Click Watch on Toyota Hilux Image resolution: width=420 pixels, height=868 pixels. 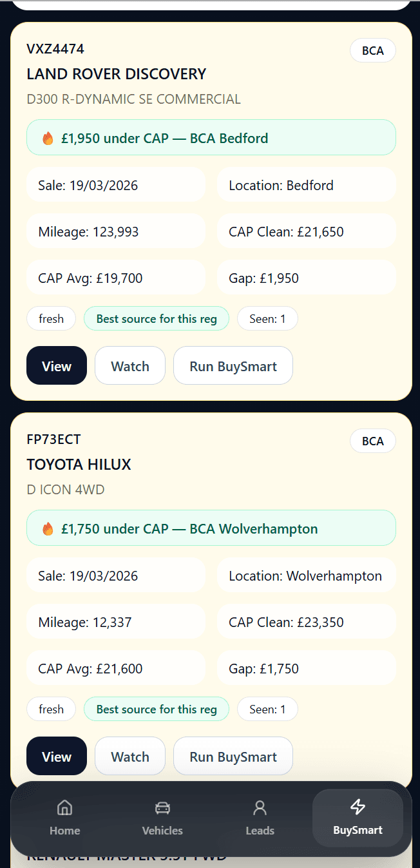click(x=129, y=756)
